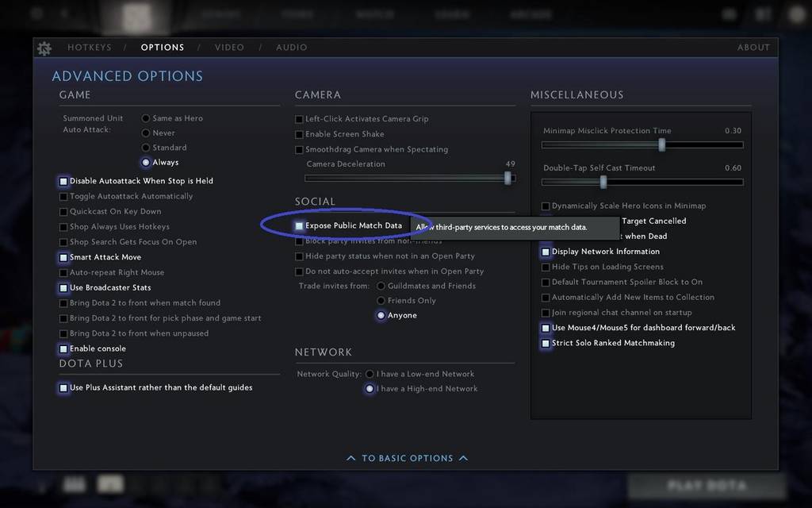The image size is (812, 508).
Task: Return to Basic Options
Action: [x=408, y=458]
